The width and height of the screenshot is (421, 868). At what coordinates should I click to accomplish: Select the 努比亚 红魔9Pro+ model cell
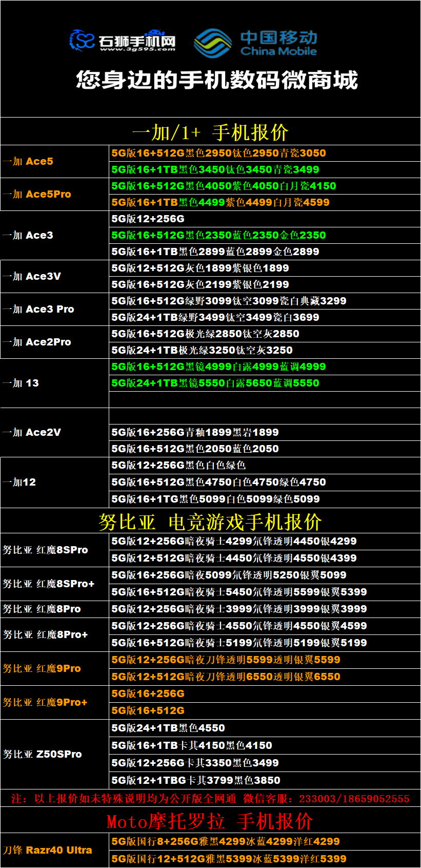[x=54, y=702]
